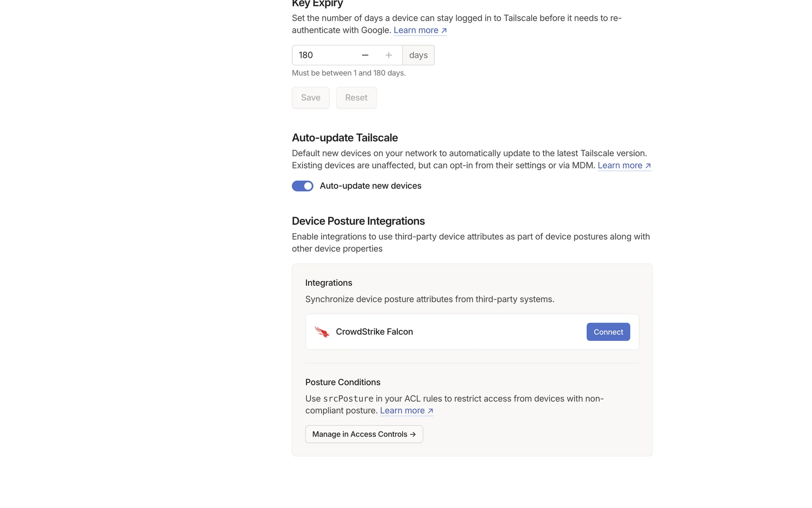Click the days unit label box

[418, 55]
